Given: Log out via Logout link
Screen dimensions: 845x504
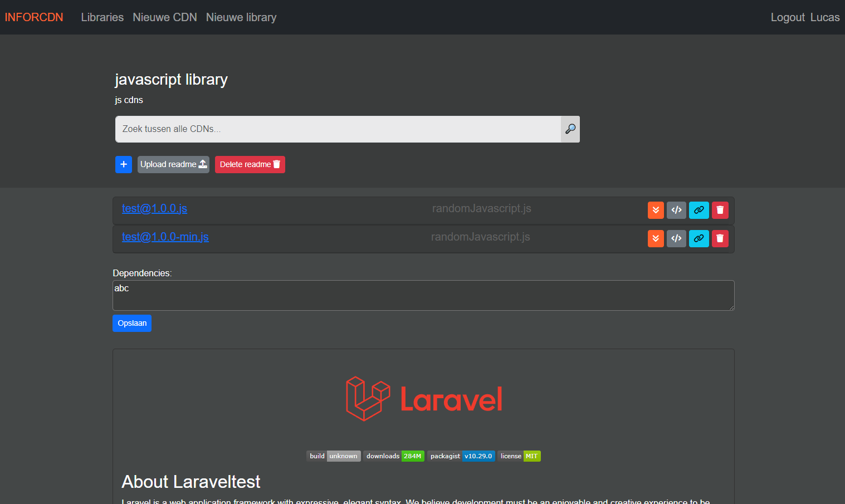Looking at the screenshot, I should click(x=787, y=17).
